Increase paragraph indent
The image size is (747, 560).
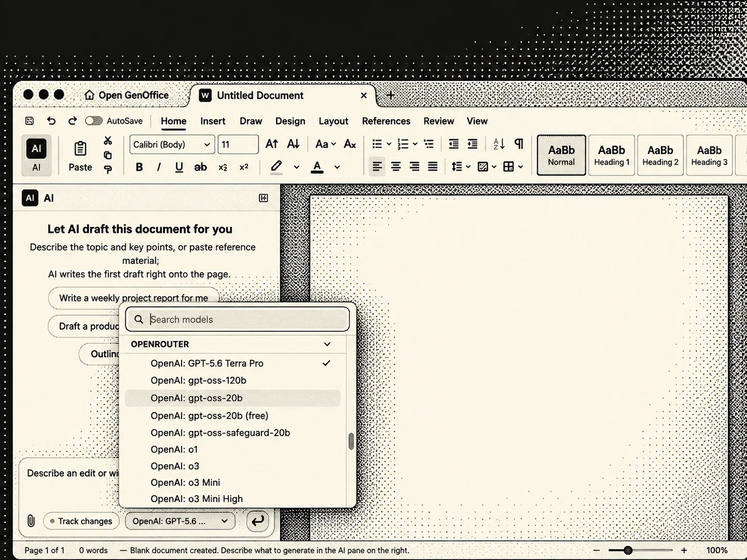[x=473, y=144]
